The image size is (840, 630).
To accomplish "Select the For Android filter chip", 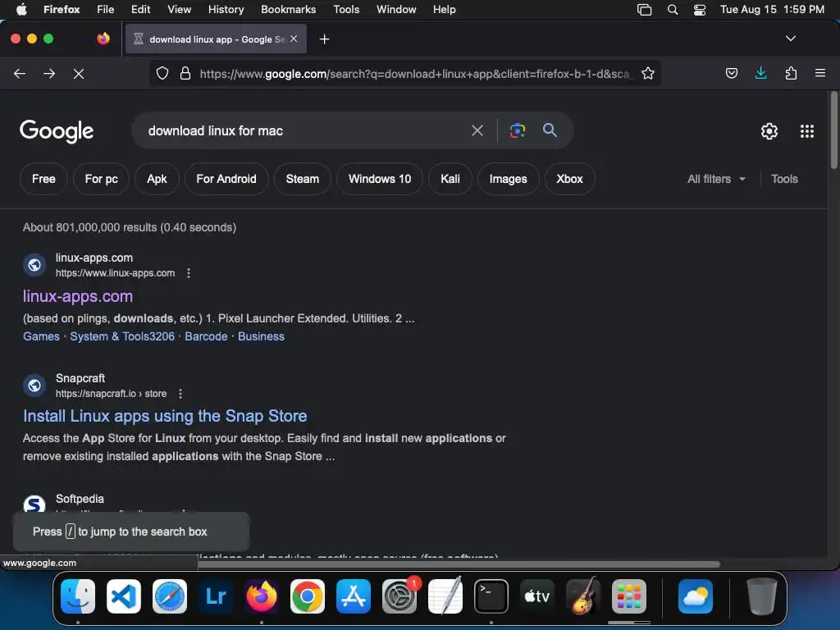I will [226, 179].
